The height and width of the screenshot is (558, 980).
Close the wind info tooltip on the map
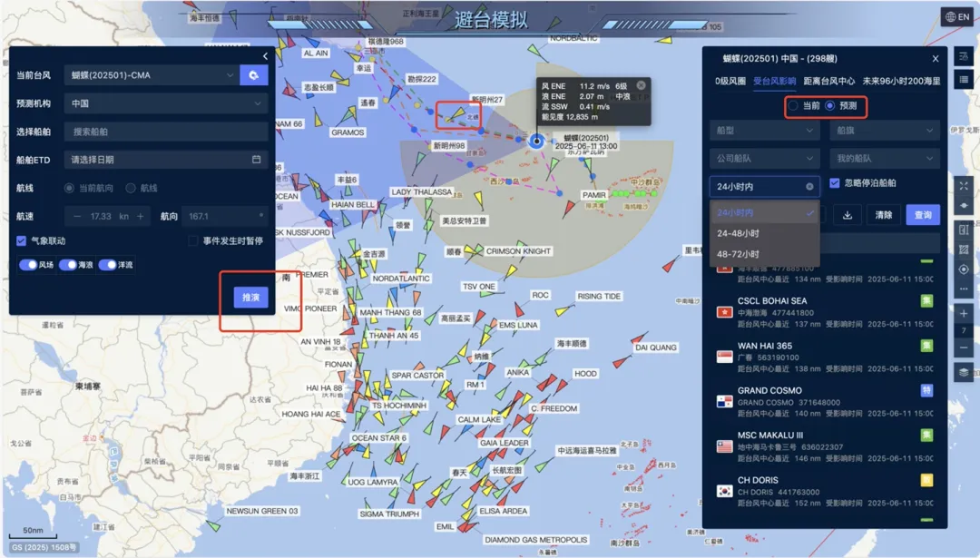pos(641,85)
